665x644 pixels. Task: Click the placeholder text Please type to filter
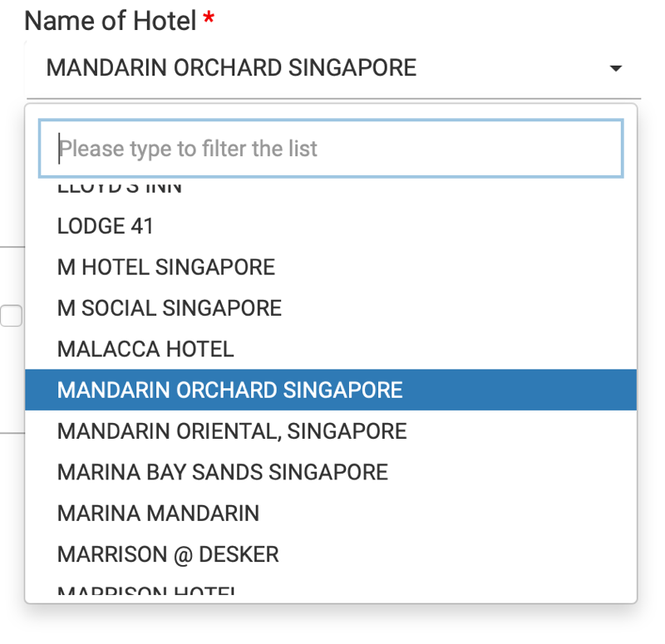click(188, 149)
